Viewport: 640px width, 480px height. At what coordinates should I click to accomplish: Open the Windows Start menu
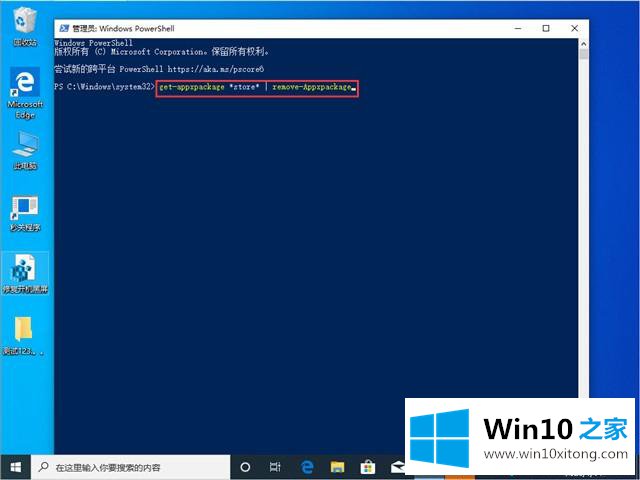pos(16,467)
